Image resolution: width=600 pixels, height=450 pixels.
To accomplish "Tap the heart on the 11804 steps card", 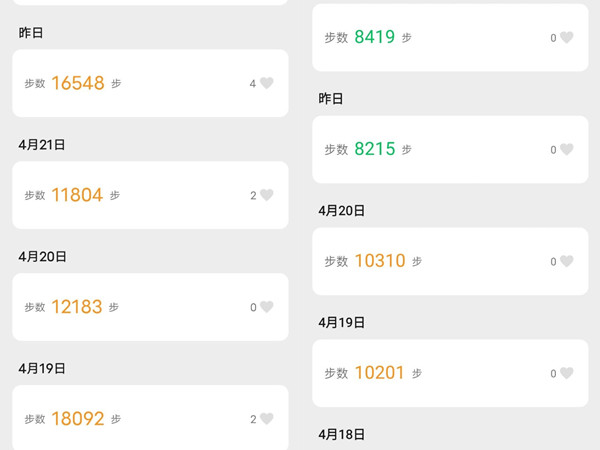I will pos(267,196).
